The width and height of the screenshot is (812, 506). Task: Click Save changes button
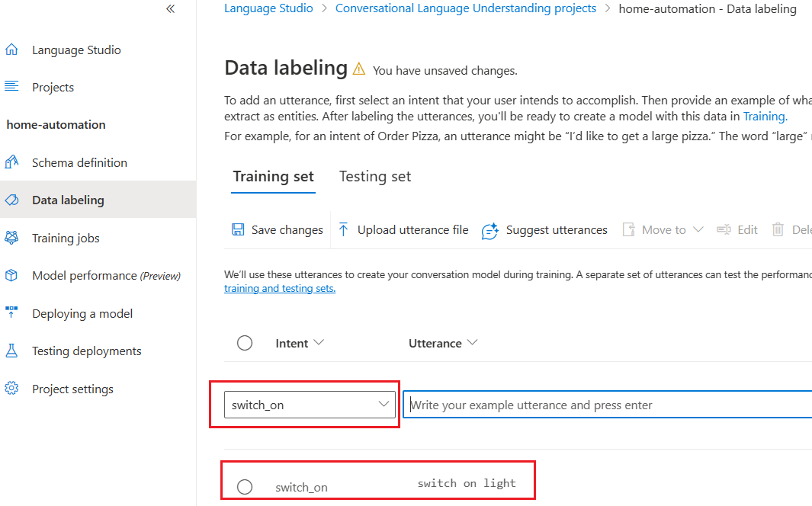coord(277,229)
